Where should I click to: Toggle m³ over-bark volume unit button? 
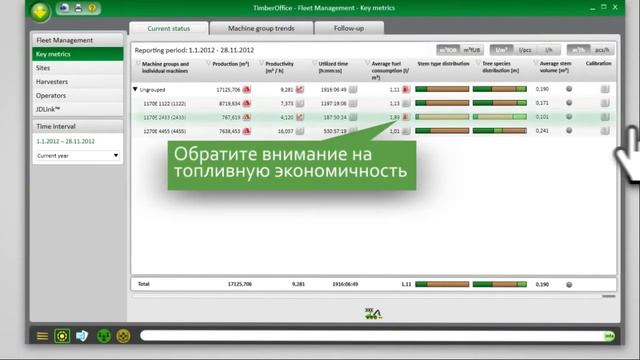[x=448, y=50]
